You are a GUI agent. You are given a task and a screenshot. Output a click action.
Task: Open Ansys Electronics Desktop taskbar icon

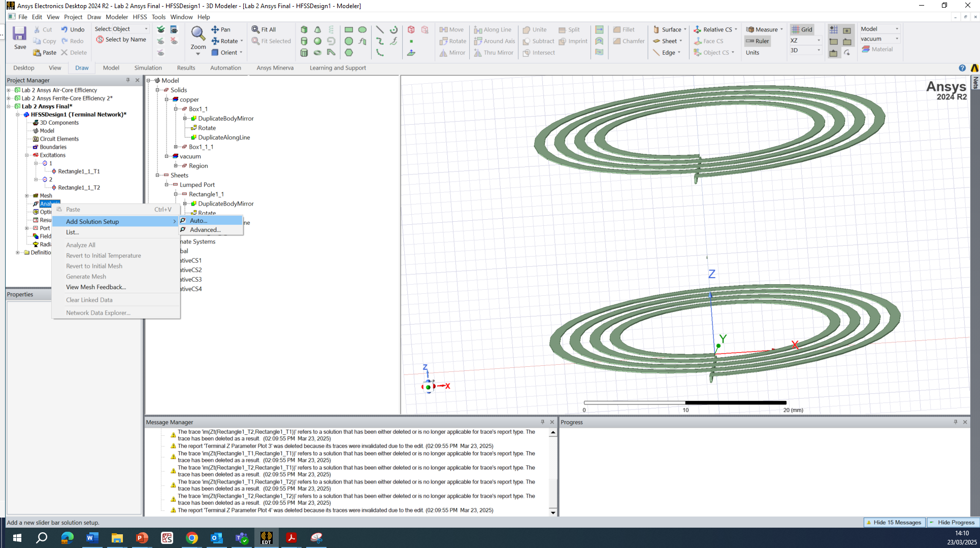(x=266, y=538)
